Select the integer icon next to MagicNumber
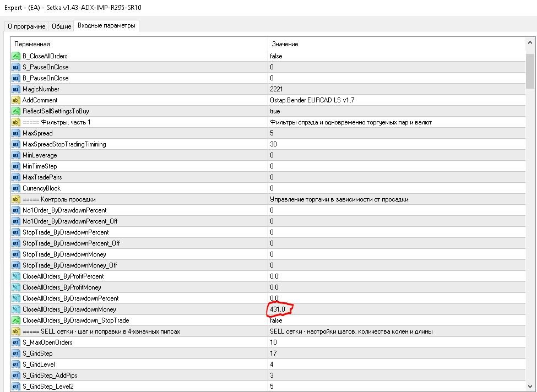 pos(16,89)
